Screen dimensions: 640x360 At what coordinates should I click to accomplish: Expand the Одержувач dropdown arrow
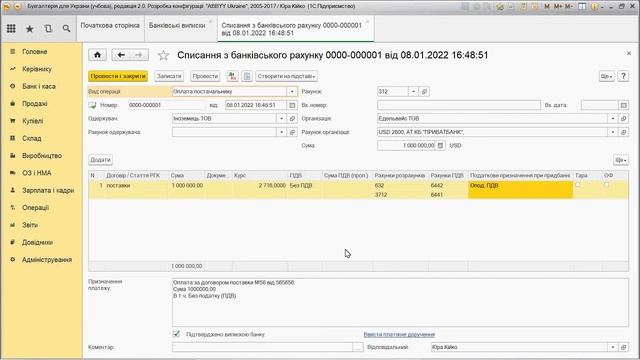pos(281,118)
